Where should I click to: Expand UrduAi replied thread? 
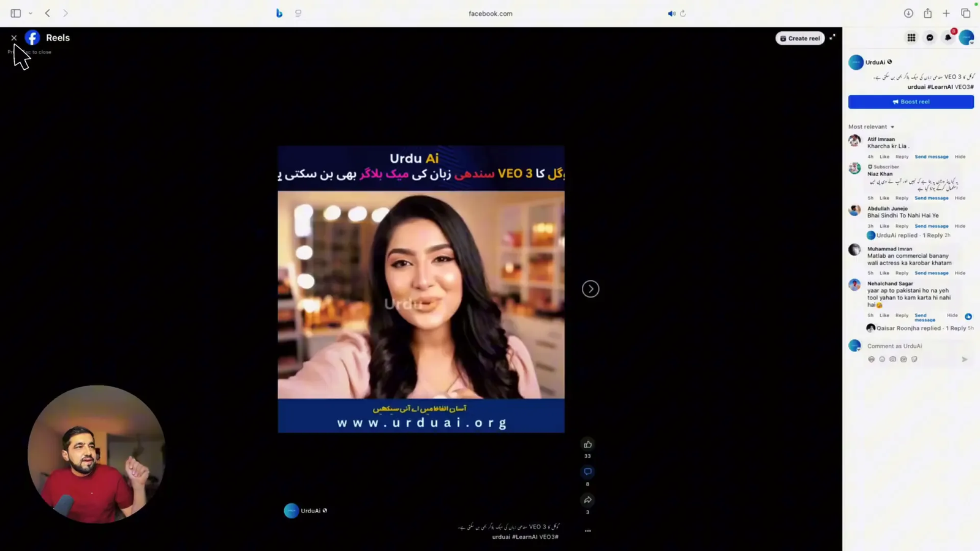(x=909, y=235)
